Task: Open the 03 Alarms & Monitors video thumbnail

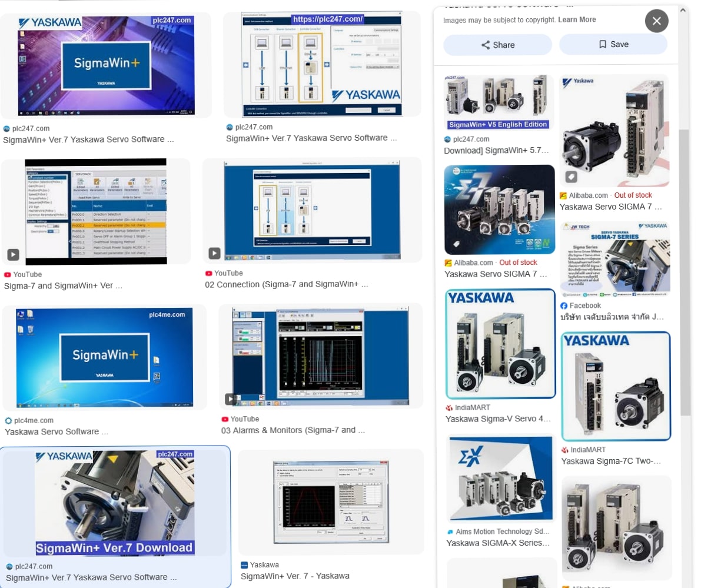Action: [320, 356]
